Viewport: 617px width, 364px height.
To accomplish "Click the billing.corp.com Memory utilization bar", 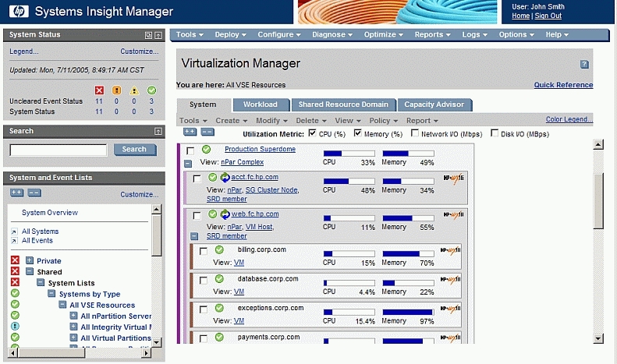I will click(x=408, y=254).
